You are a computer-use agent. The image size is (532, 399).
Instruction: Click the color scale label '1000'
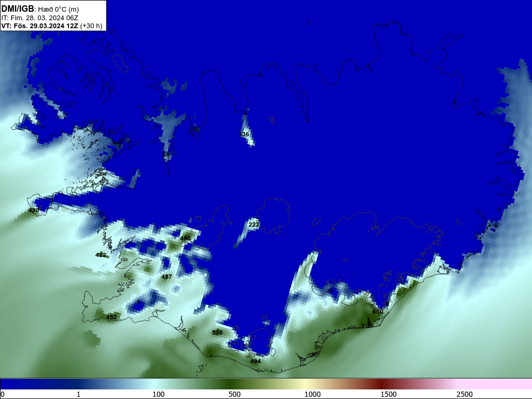(x=312, y=394)
